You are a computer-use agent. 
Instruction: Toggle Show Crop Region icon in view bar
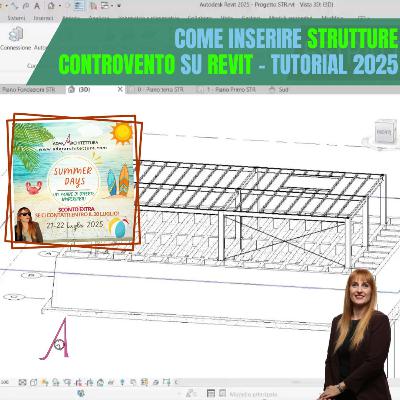click(x=89, y=382)
